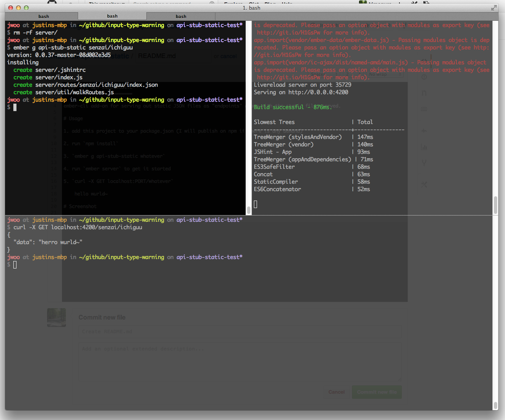Viewport: 505px width, 420px height.
Task: Click the 'TreeMerger (vendor)' row
Action: (x=314, y=144)
